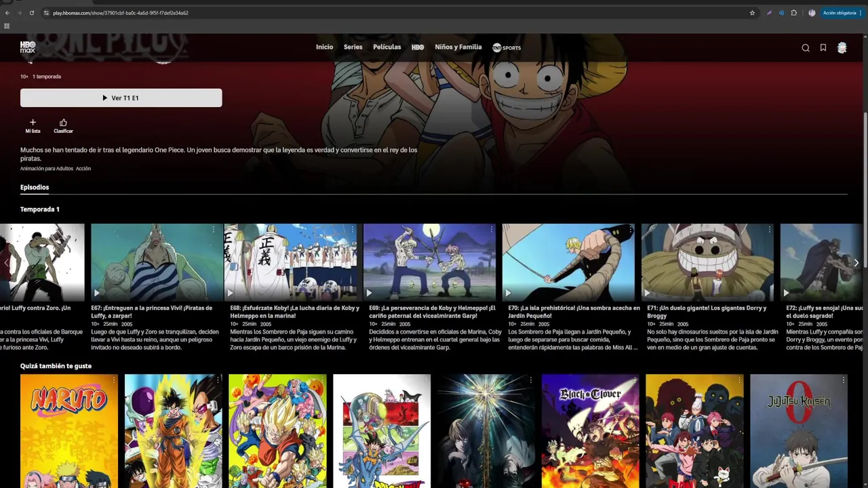Screen dimensions: 868x488
Task: Click the Quizá también te guste heading
Action: tap(56, 366)
